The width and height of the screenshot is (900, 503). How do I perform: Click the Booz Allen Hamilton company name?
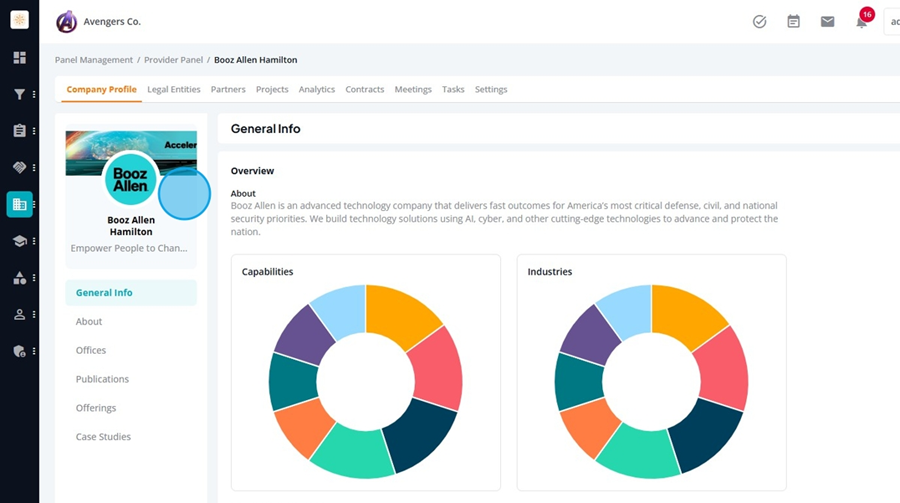[x=131, y=226]
